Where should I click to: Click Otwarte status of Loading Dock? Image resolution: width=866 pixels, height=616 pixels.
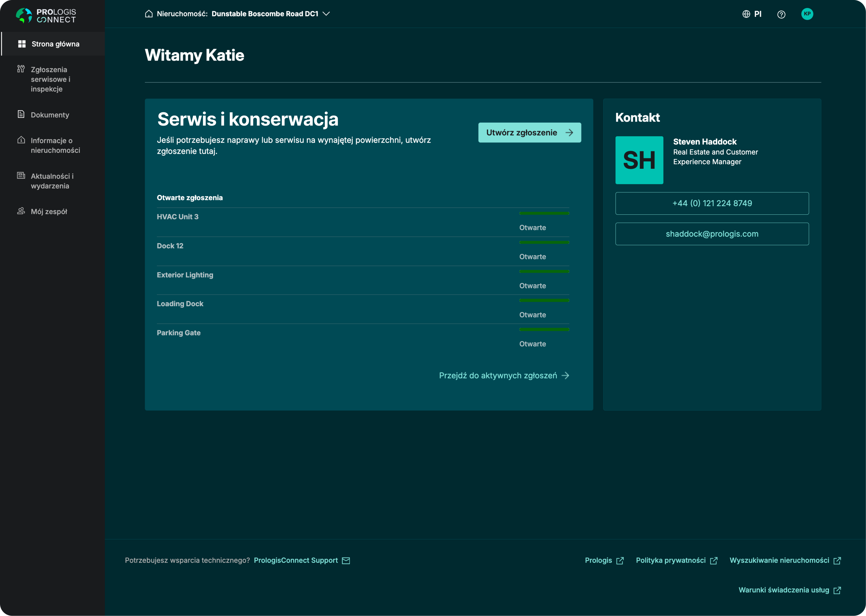click(532, 315)
